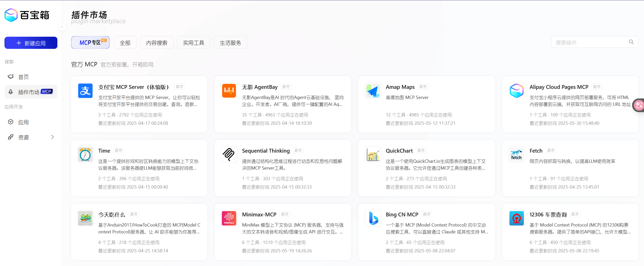Open the Time plugin title
The image size is (644, 266).
click(x=104, y=151)
